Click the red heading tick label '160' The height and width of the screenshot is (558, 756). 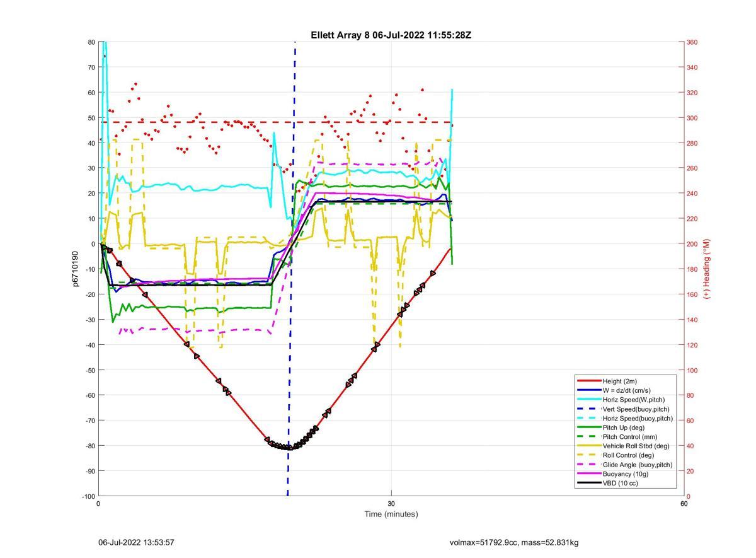click(x=692, y=294)
